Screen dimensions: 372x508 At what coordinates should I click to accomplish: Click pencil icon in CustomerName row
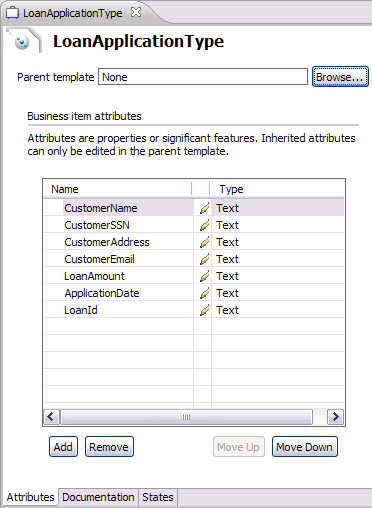(204, 208)
